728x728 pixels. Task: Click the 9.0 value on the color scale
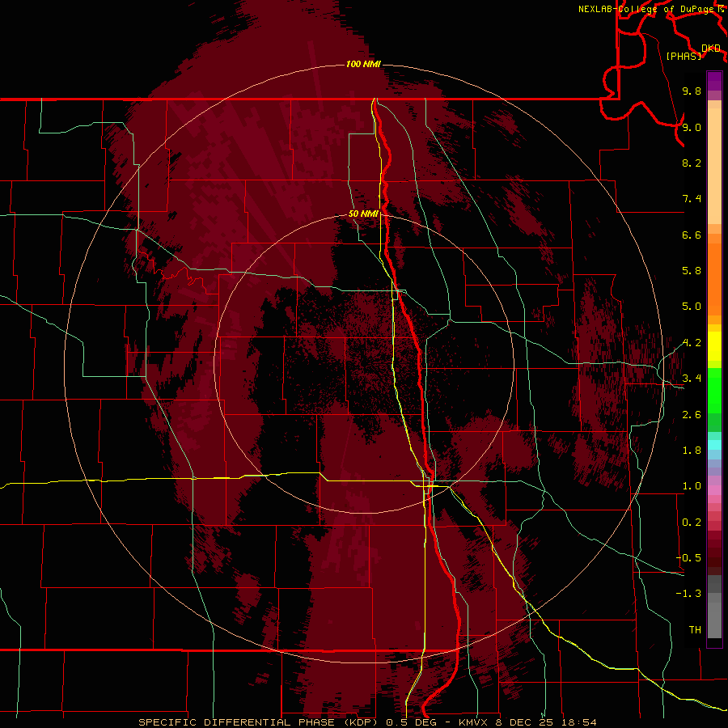(x=692, y=127)
